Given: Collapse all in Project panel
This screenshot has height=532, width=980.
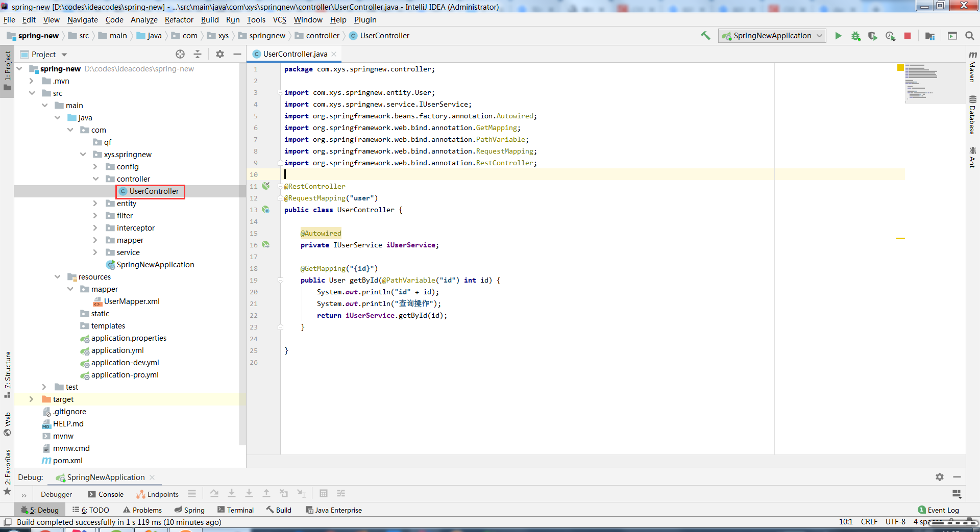Looking at the screenshot, I should [198, 54].
